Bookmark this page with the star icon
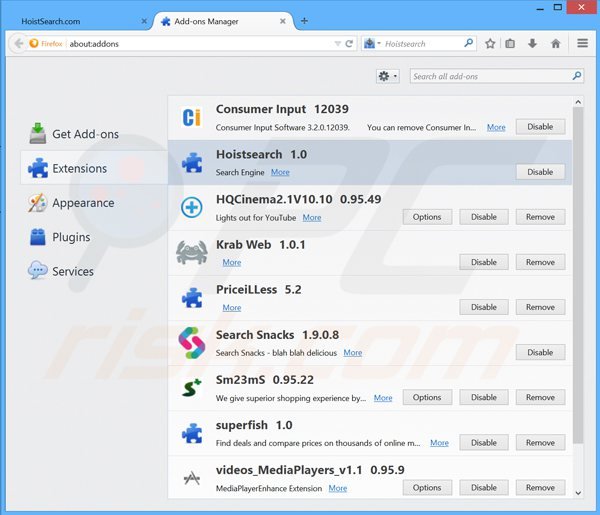 pyautogui.click(x=490, y=44)
